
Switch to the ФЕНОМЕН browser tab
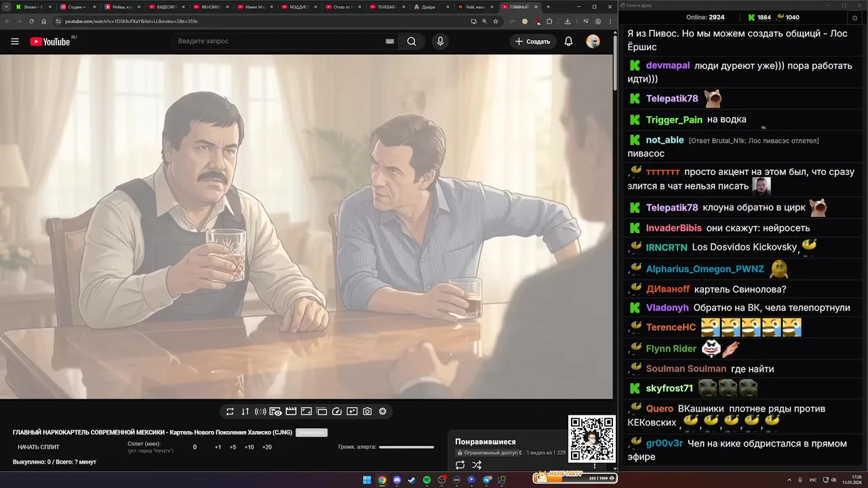[x=210, y=7]
